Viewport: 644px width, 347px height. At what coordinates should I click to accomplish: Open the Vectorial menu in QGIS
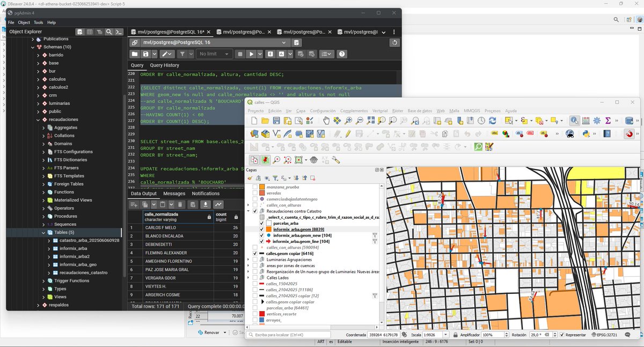tap(380, 110)
